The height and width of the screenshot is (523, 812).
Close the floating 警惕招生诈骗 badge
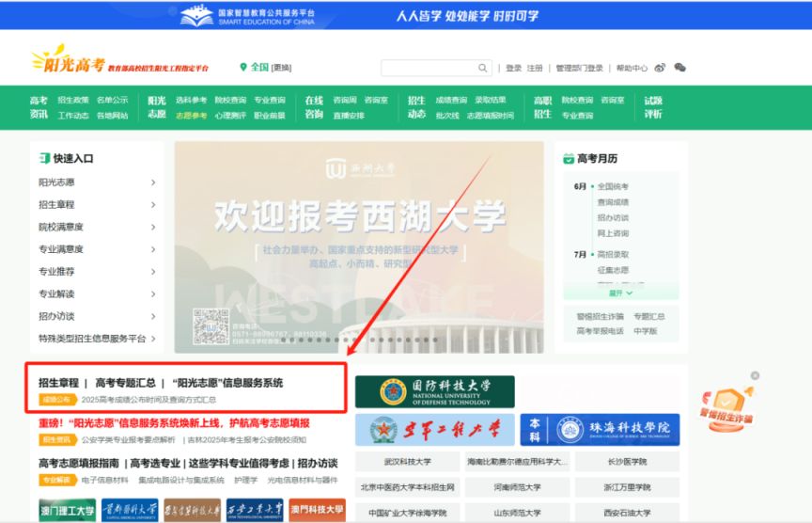755,375
